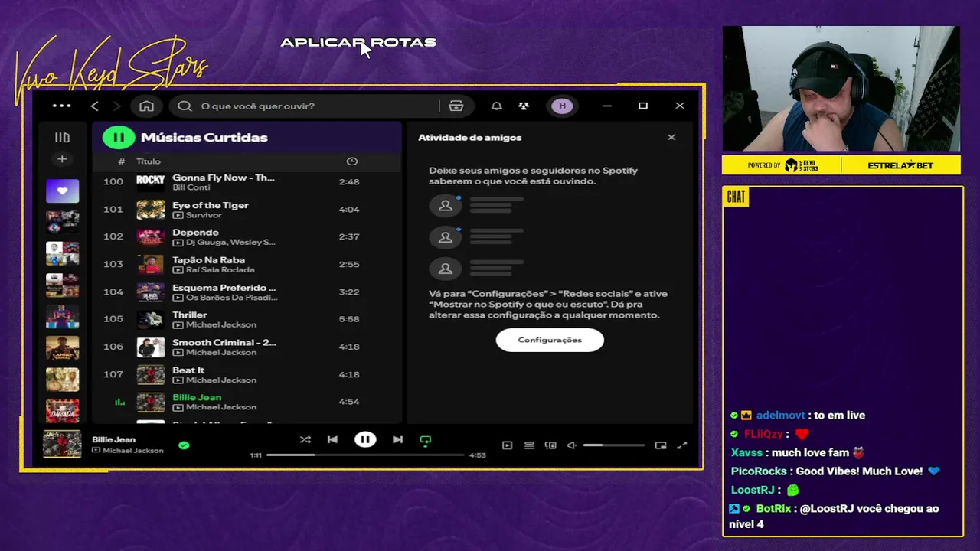Screen dimensions: 980x551
Task: Adjust the volume slider
Action: click(x=613, y=445)
